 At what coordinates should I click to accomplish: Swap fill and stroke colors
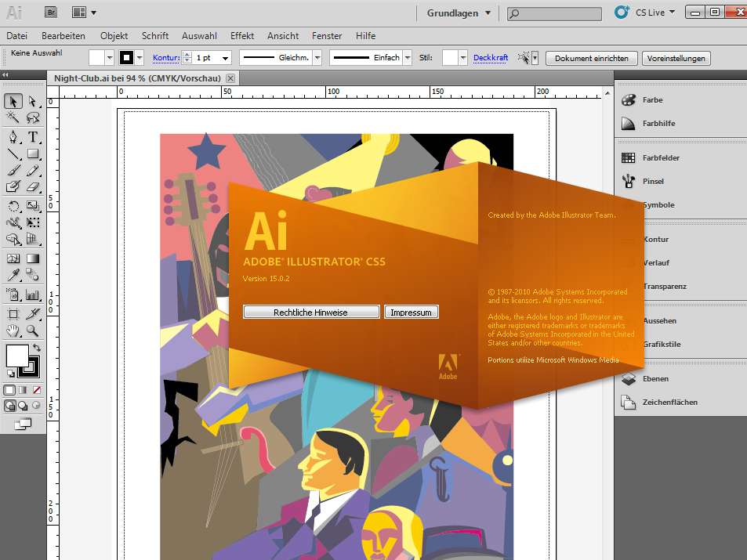pyautogui.click(x=36, y=348)
